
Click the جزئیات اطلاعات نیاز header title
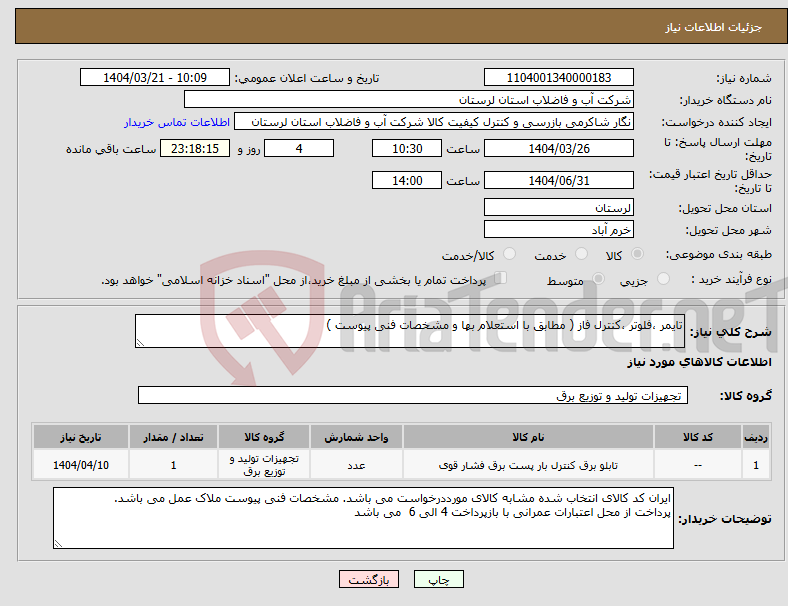714,27
